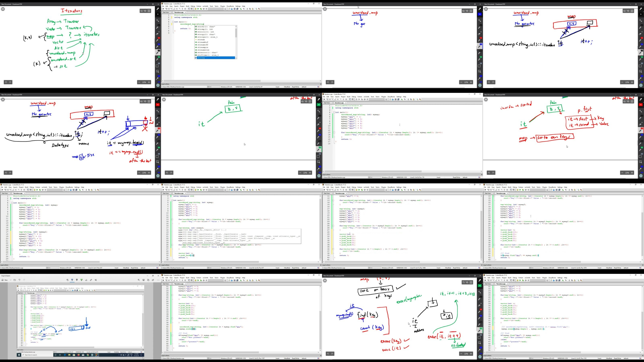
Task: Click Cut scissors in Code::Blocks with autocomplete popup
Action: pyautogui.click(x=248, y=9)
